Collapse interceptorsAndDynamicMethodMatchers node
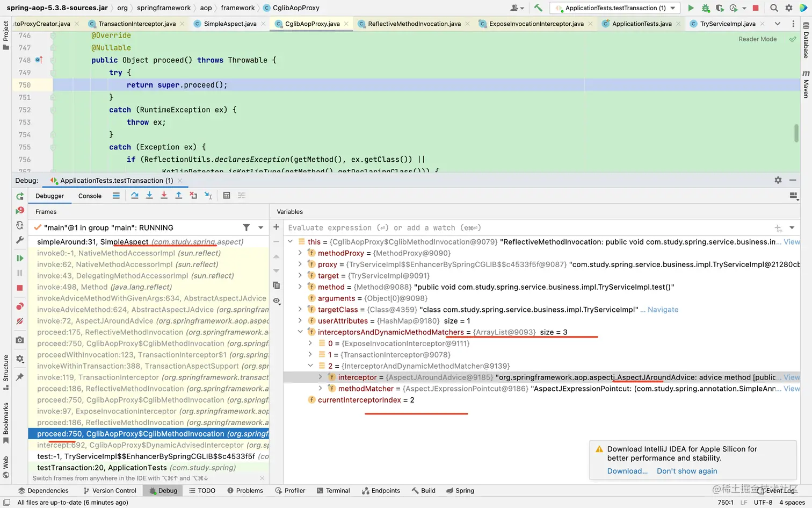Screen dimensions: 812x508 click(x=300, y=332)
